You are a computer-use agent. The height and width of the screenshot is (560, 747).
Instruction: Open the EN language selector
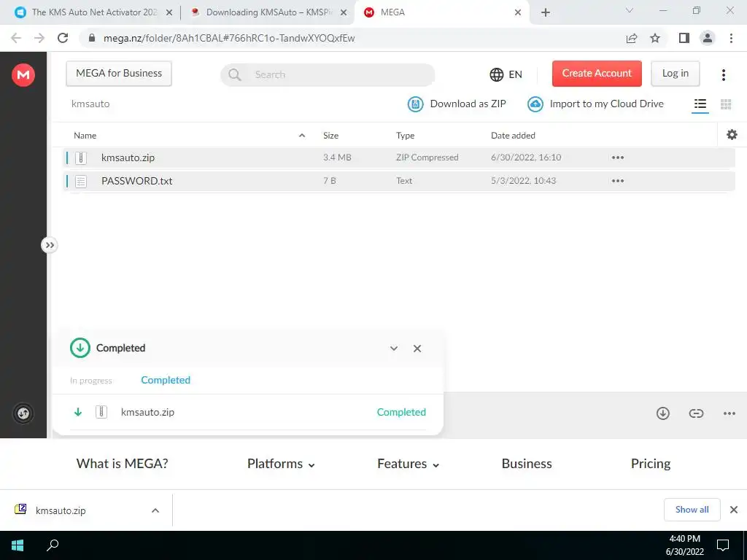[x=506, y=74]
